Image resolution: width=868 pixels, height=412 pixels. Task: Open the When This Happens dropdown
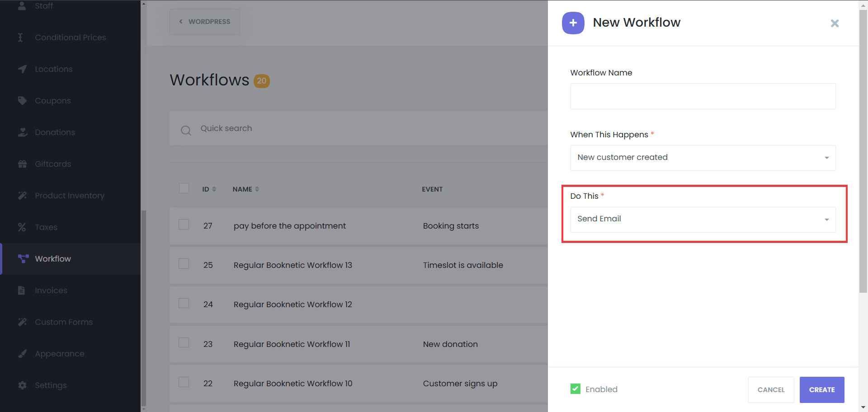point(703,158)
